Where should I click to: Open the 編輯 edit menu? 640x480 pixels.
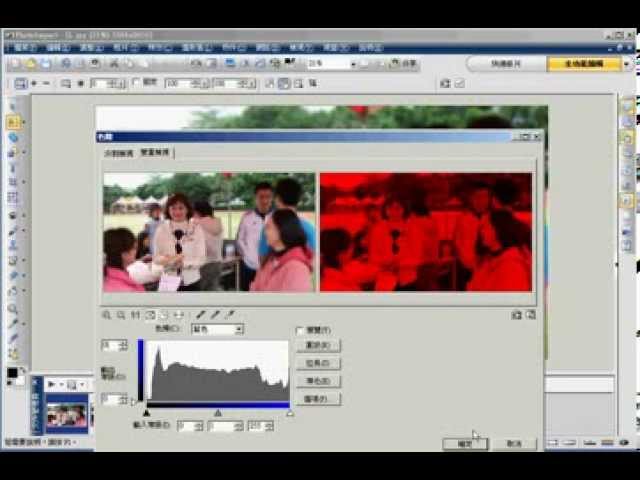58,48
